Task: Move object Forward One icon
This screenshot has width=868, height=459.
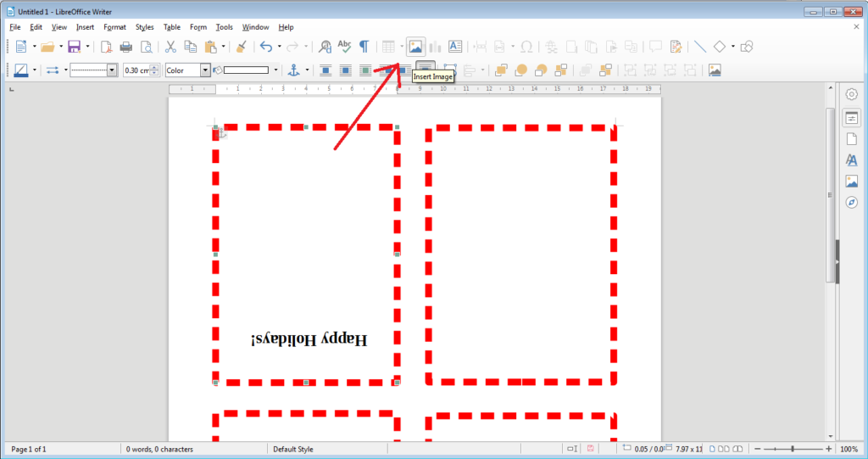Action: point(521,70)
